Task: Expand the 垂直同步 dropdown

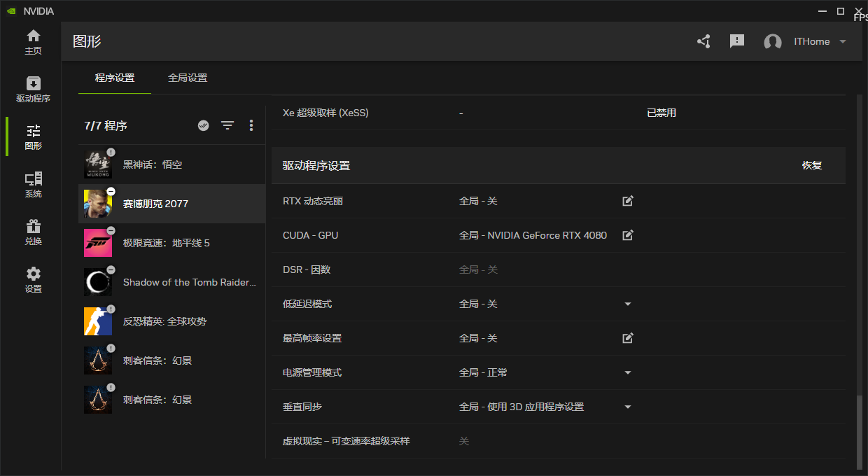Action: (628, 407)
